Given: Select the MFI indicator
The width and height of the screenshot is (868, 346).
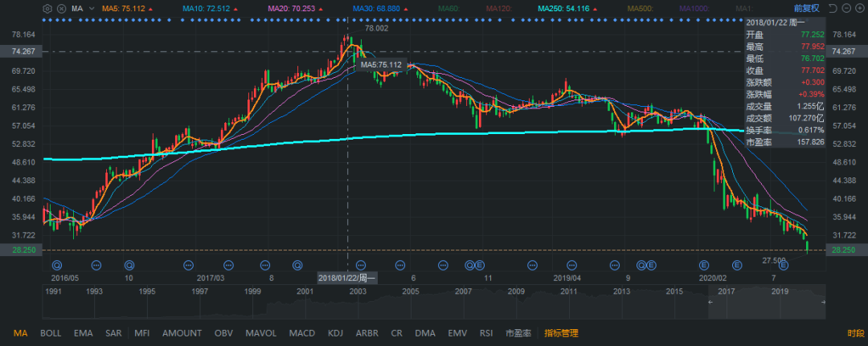Looking at the screenshot, I should coord(141,333).
